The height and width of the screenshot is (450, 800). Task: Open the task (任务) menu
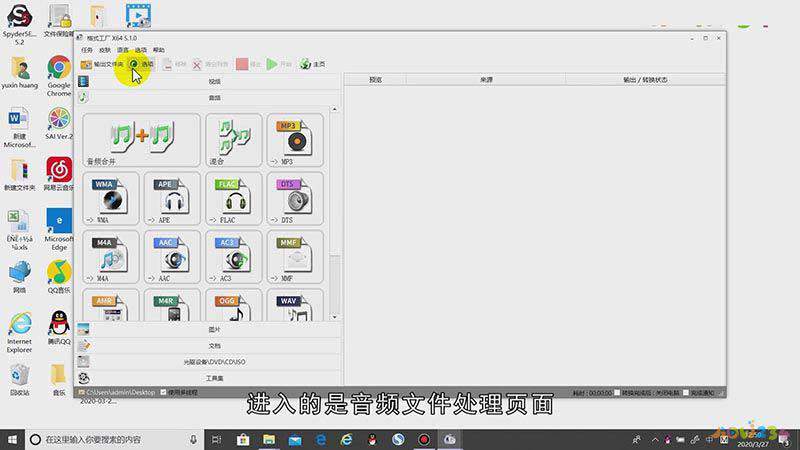click(87, 49)
